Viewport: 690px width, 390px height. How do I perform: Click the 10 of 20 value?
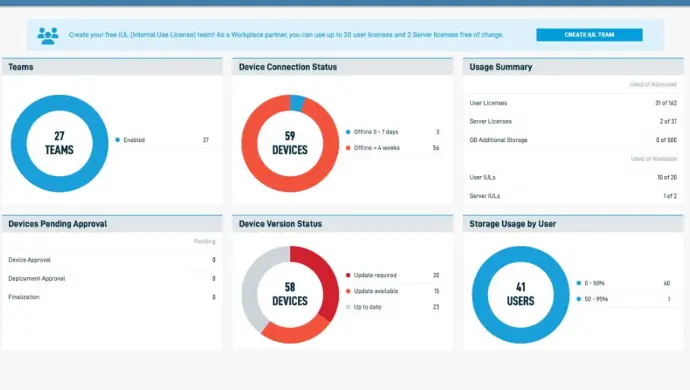click(667, 177)
